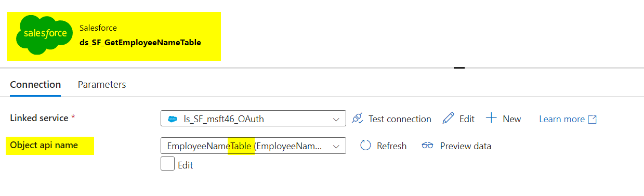Viewport: 644px width, 196px height.
Task: Expand the Object api name dropdown arrow
Action: (x=336, y=146)
